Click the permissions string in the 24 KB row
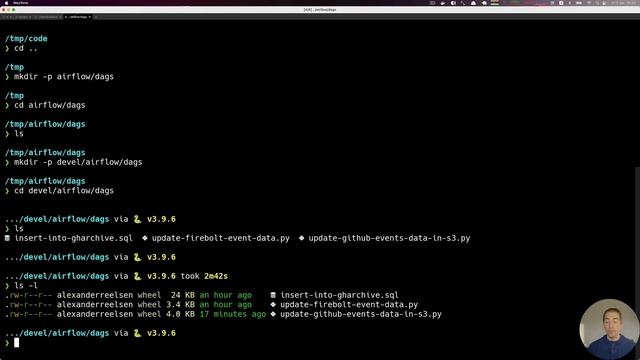Screen dimensions: 640x360 29,295
